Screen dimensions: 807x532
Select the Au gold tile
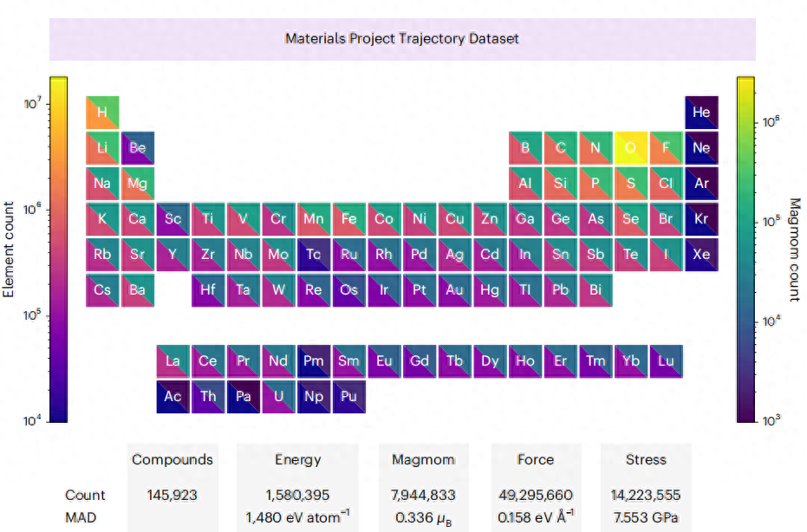(x=454, y=289)
